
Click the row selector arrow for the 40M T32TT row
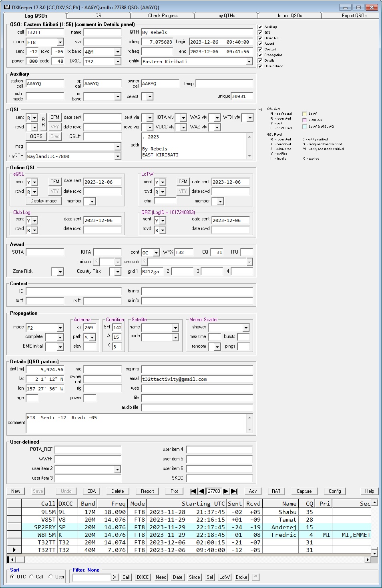point(14,550)
